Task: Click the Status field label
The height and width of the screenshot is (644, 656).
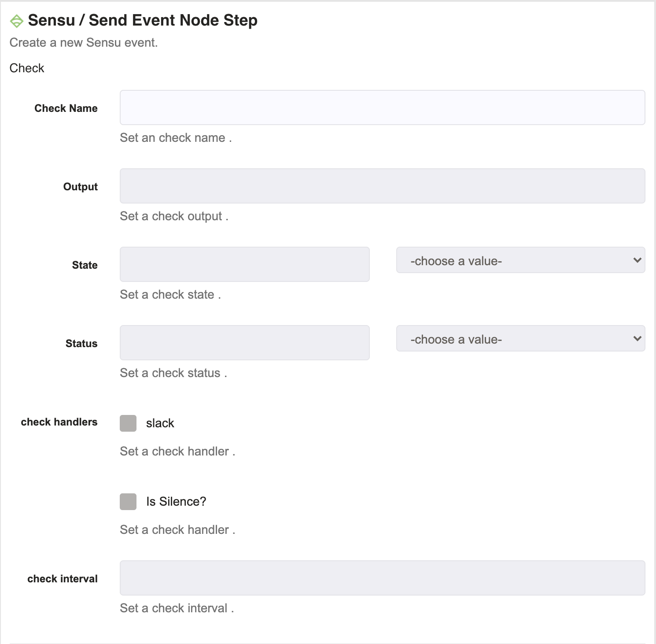Action: [x=81, y=344]
